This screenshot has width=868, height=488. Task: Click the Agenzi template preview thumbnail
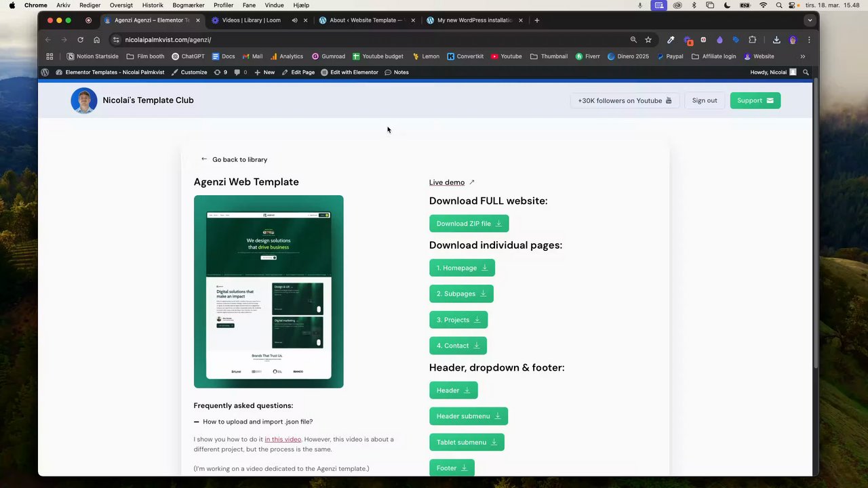[x=269, y=291]
